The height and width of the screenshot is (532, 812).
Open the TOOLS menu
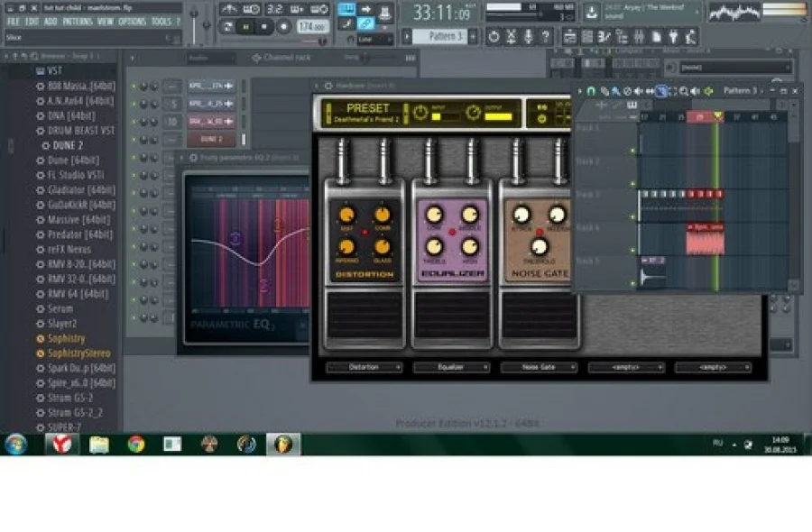161,22
